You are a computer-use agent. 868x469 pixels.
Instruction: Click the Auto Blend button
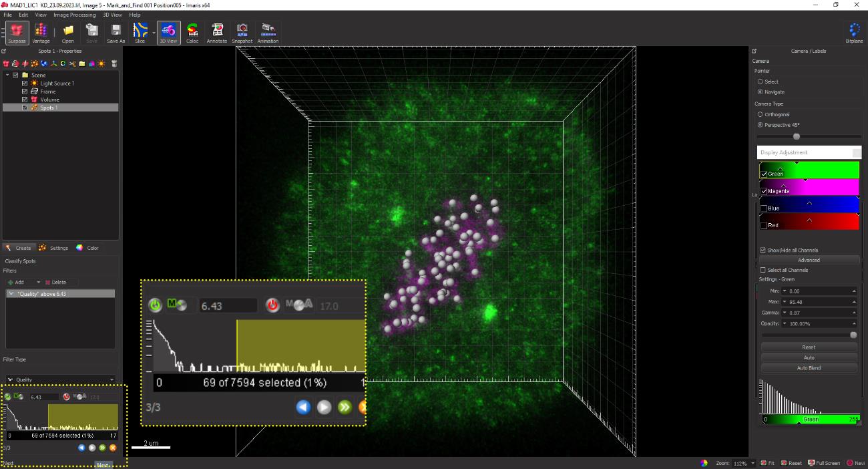pyautogui.click(x=809, y=368)
